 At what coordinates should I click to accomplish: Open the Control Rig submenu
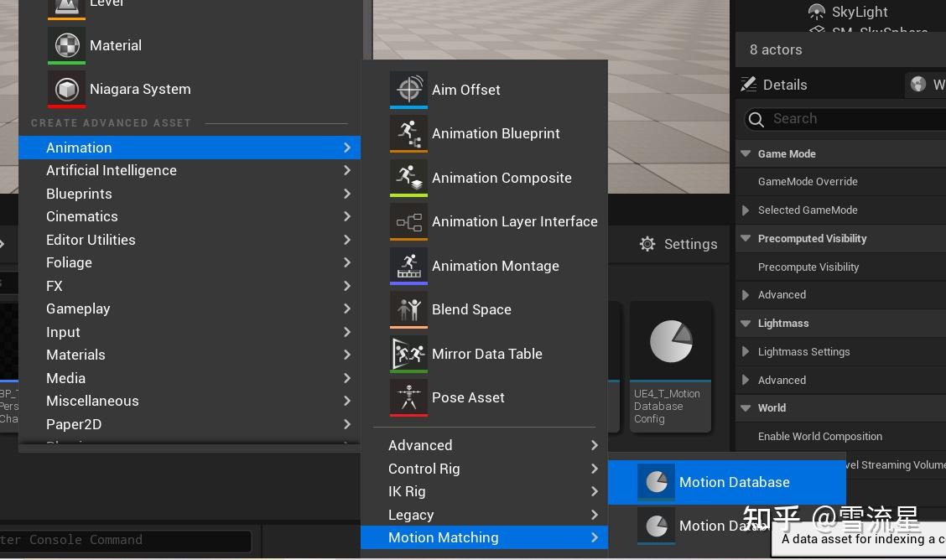pyautogui.click(x=484, y=469)
